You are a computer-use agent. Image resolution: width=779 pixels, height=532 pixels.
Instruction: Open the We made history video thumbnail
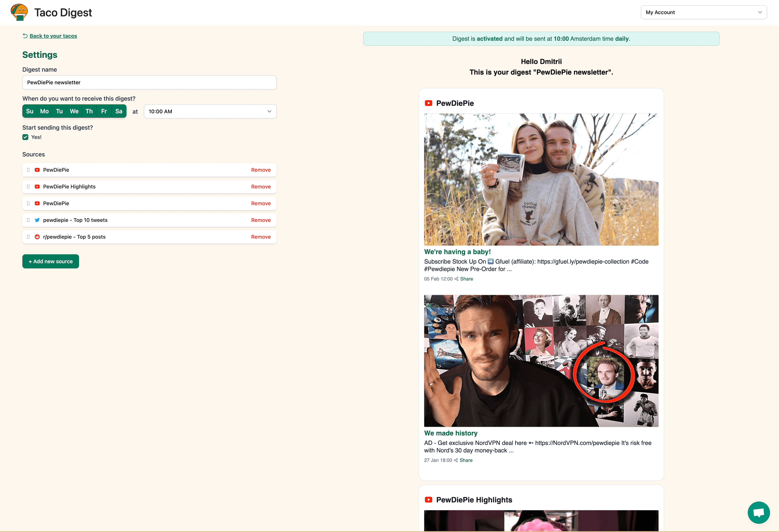click(x=541, y=361)
